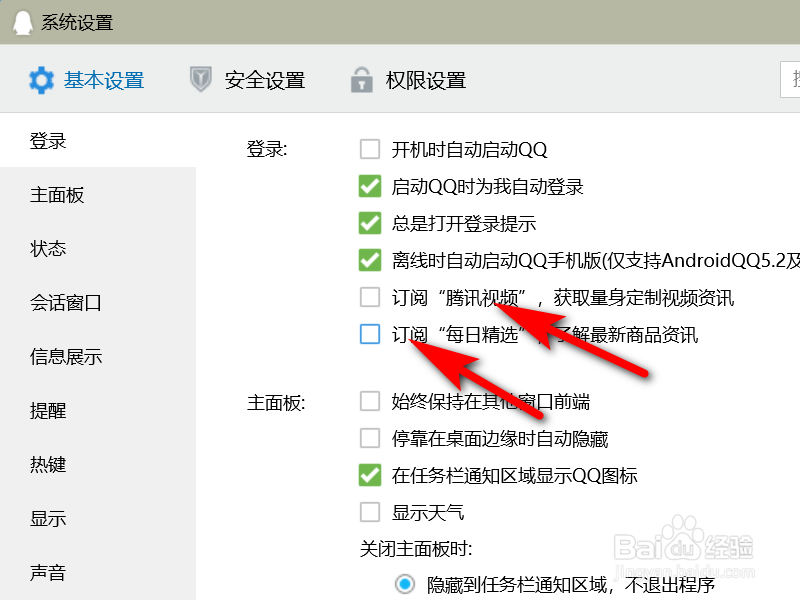Click the 关闭主面板时: label
800x600 pixels.
tap(416, 549)
